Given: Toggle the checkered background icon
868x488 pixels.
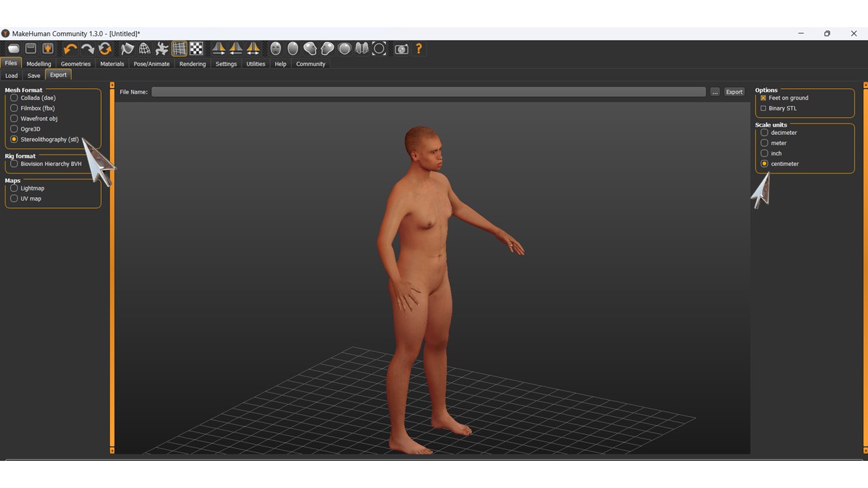Looking at the screenshot, I should click(196, 49).
